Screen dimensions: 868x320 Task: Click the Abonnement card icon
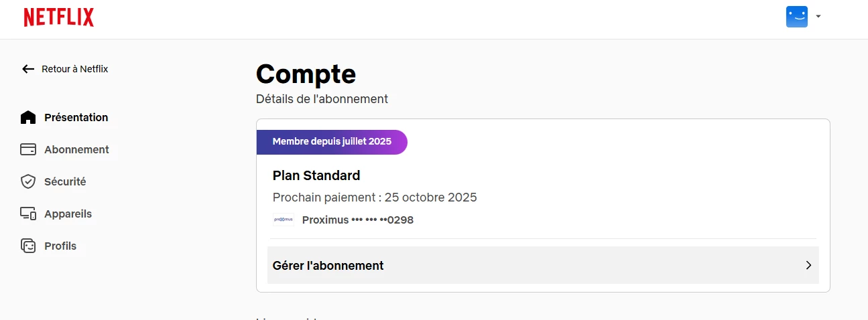28,150
